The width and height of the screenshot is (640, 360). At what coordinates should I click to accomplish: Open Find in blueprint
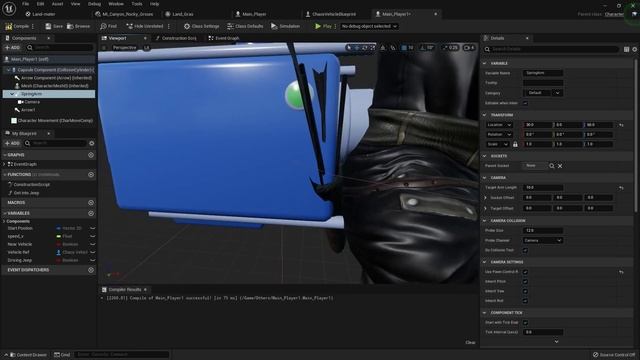pos(109,26)
